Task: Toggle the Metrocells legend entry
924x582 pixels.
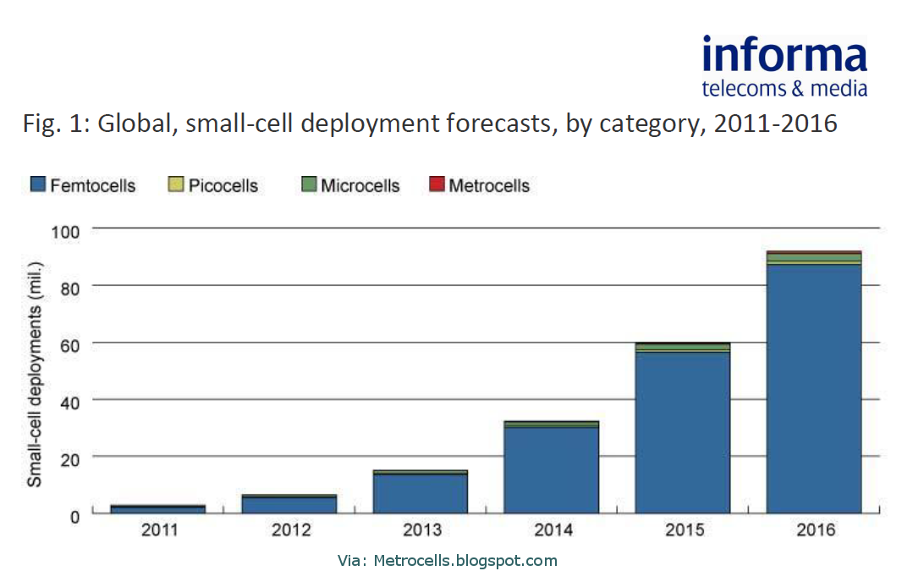Action: click(481, 184)
